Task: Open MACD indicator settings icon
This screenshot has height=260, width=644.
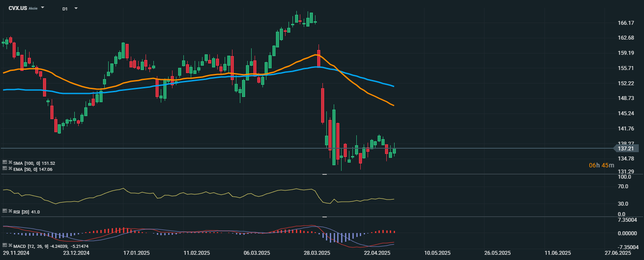Action: pyautogui.click(x=5, y=245)
